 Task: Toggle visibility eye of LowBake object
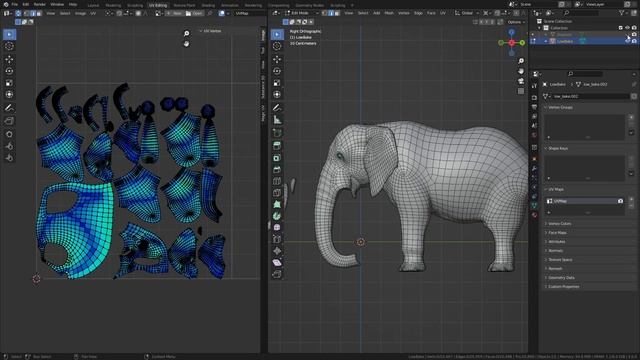click(628, 41)
